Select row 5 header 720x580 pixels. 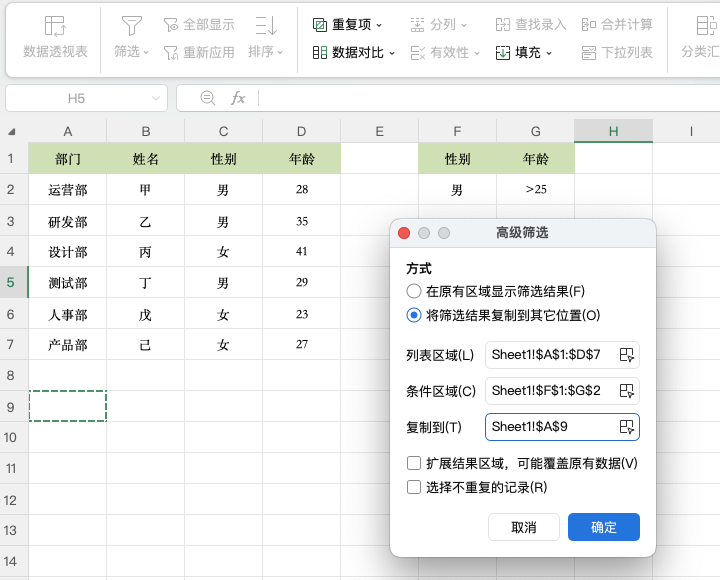tap(14, 282)
